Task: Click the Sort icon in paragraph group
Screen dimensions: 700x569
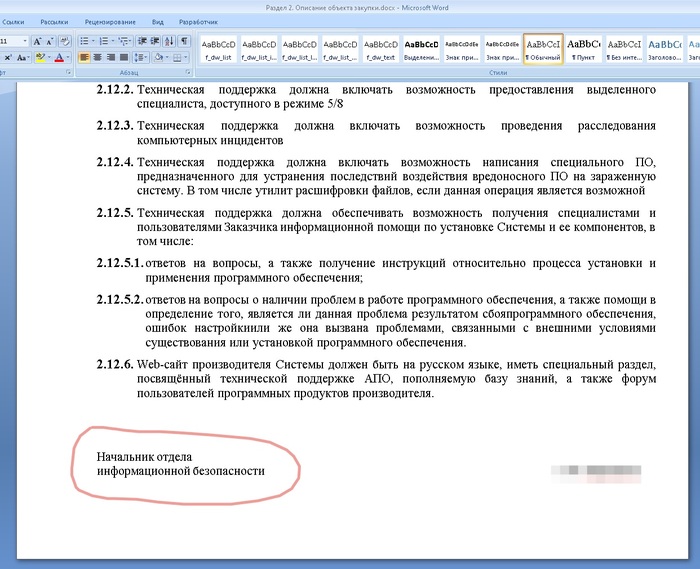Action: (168, 41)
